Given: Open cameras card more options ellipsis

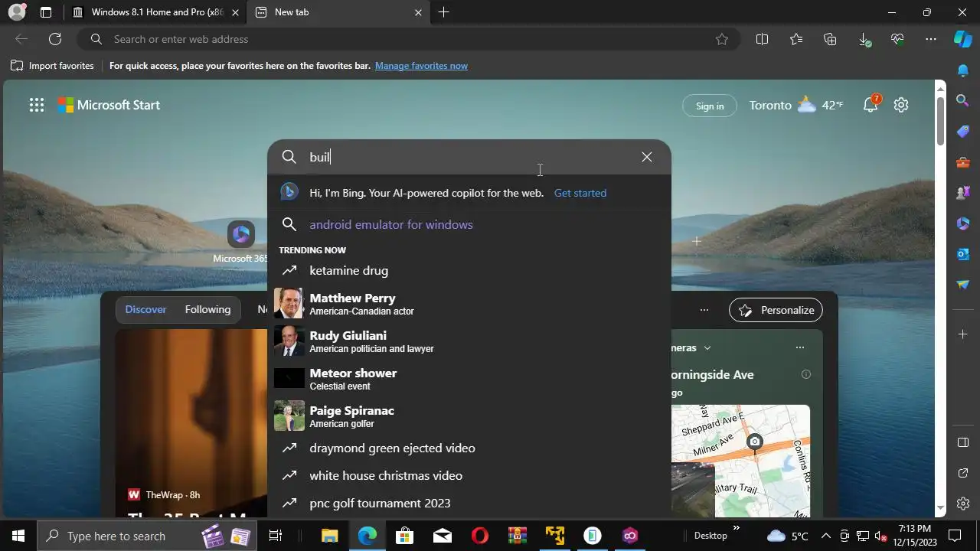Looking at the screenshot, I should [x=800, y=347].
